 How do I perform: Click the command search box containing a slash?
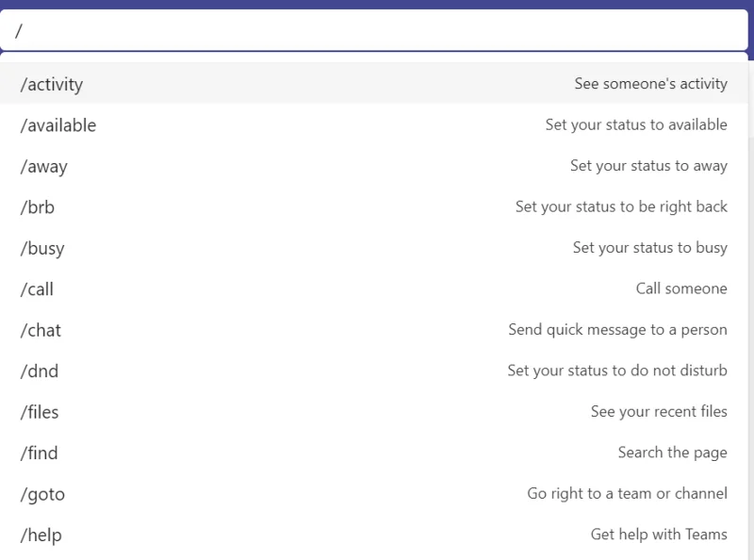374,30
